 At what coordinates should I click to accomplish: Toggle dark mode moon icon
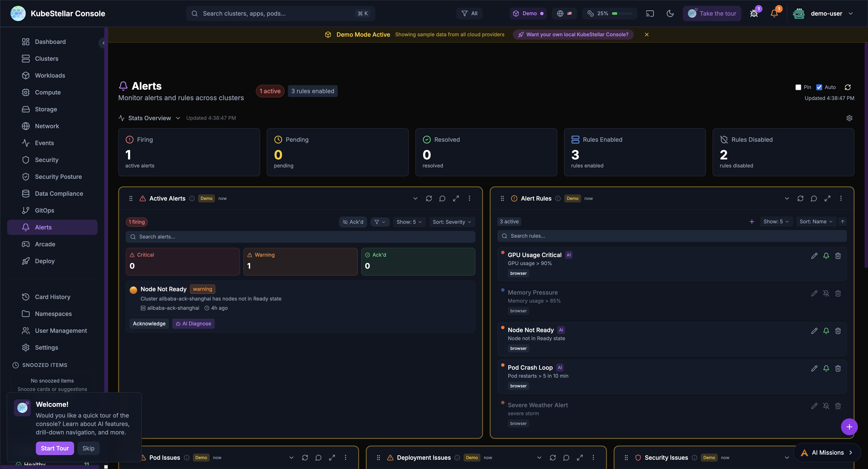pos(670,13)
